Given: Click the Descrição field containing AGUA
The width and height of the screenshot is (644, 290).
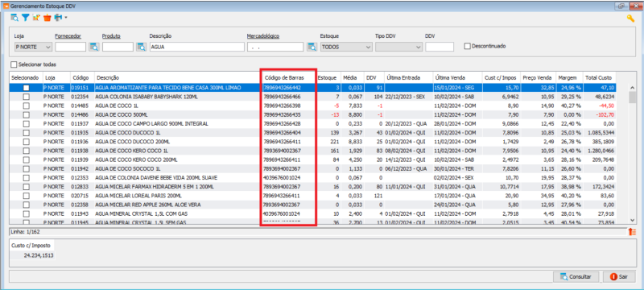Looking at the screenshot, I should pos(197,47).
